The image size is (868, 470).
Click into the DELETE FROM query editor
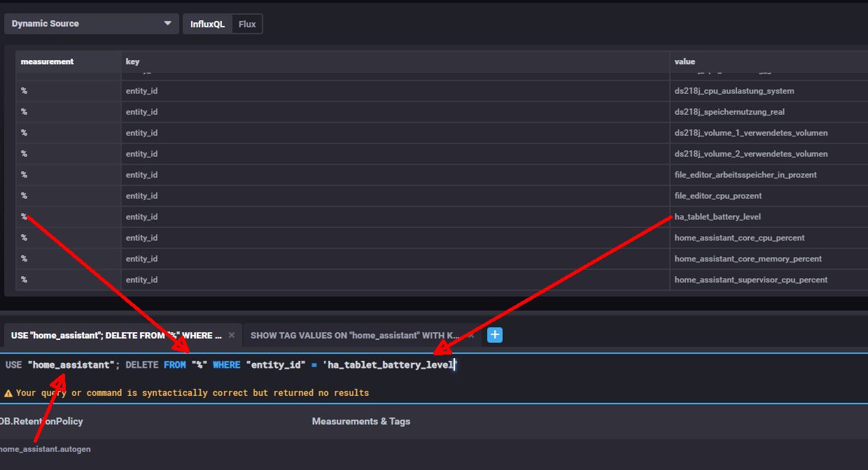pyautogui.click(x=434, y=364)
